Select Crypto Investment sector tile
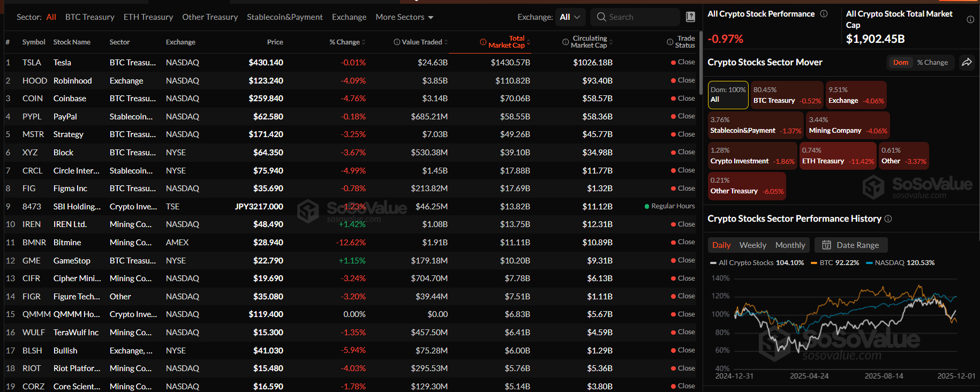Viewport: 980px width, 392px height. point(752,156)
